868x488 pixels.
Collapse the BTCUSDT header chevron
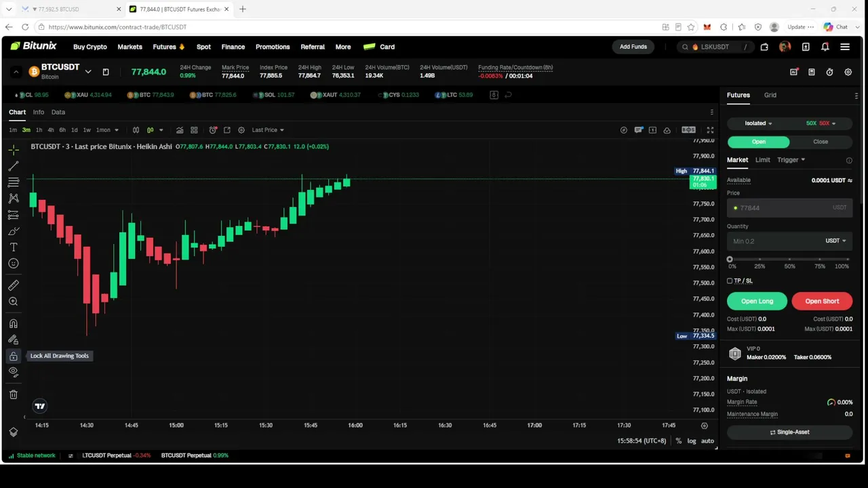[x=16, y=72]
